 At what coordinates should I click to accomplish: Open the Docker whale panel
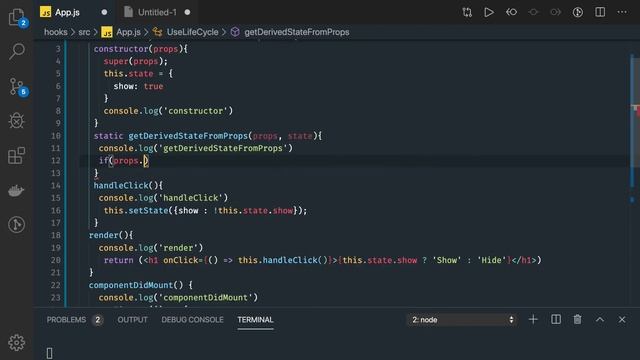point(16,190)
